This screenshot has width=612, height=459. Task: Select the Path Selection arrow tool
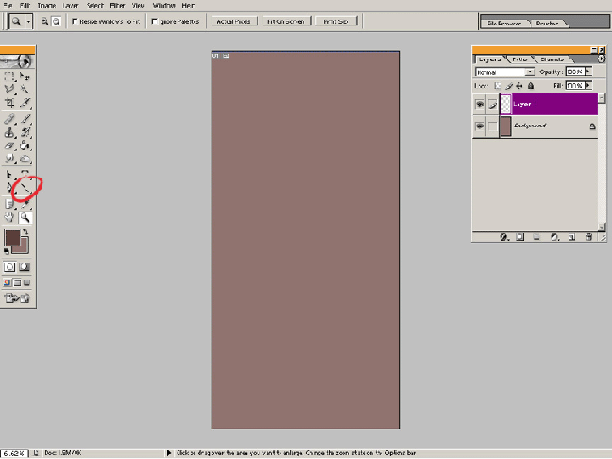click(9, 174)
